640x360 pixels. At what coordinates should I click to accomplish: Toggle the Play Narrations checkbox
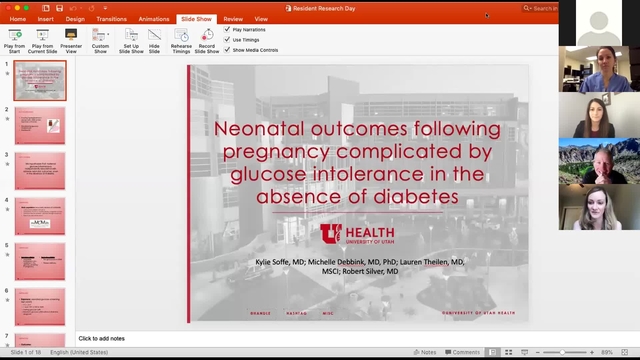click(227, 29)
